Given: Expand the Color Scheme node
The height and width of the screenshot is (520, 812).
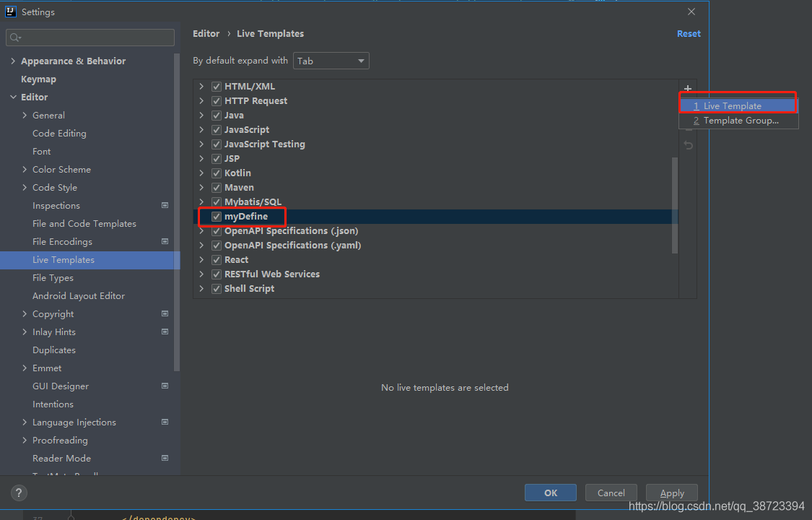Looking at the screenshot, I should pyautogui.click(x=25, y=170).
